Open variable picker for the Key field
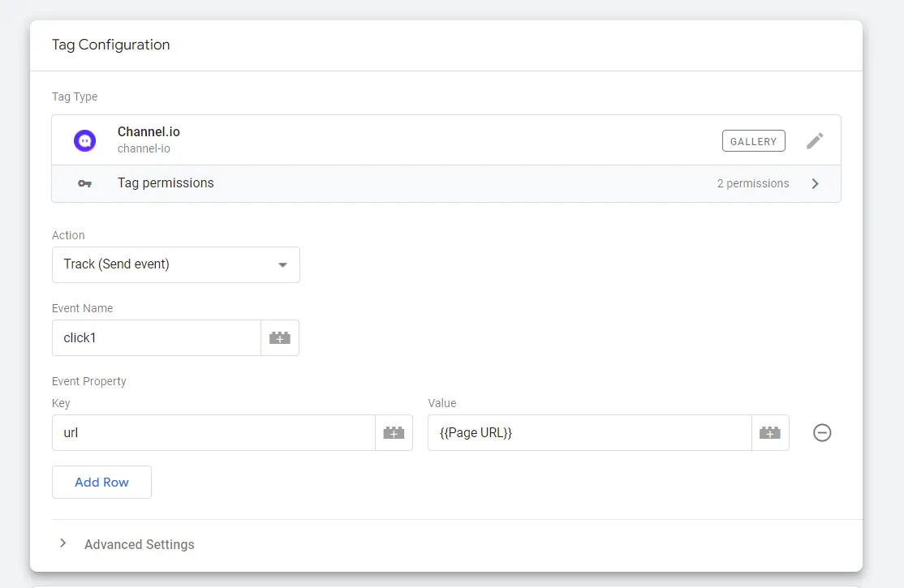Viewport: 904px width, 588px height. (394, 433)
